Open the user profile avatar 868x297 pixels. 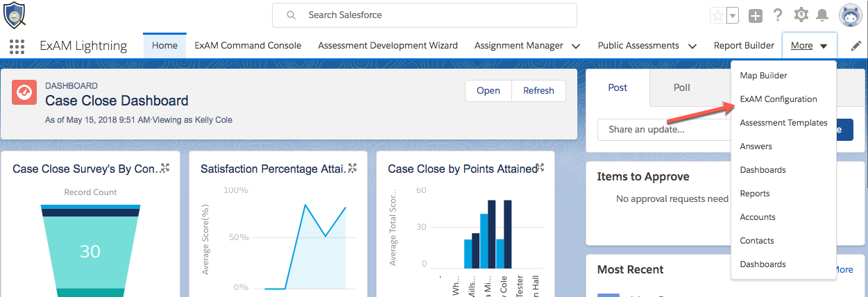pos(850,15)
